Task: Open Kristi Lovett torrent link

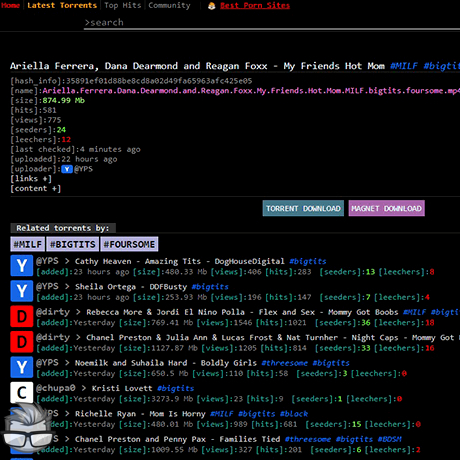Action: coord(122,388)
